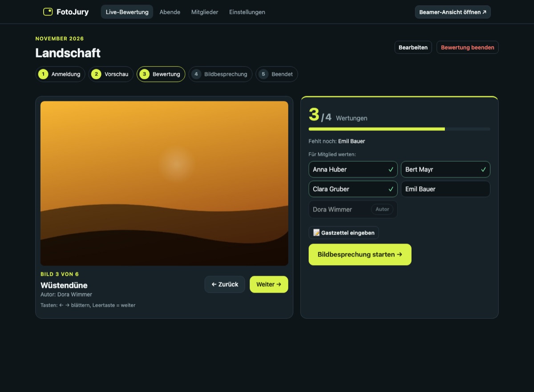This screenshot has height=392, width=534.
Task: Click the Landschaft heading
Action: click(68, 53)
